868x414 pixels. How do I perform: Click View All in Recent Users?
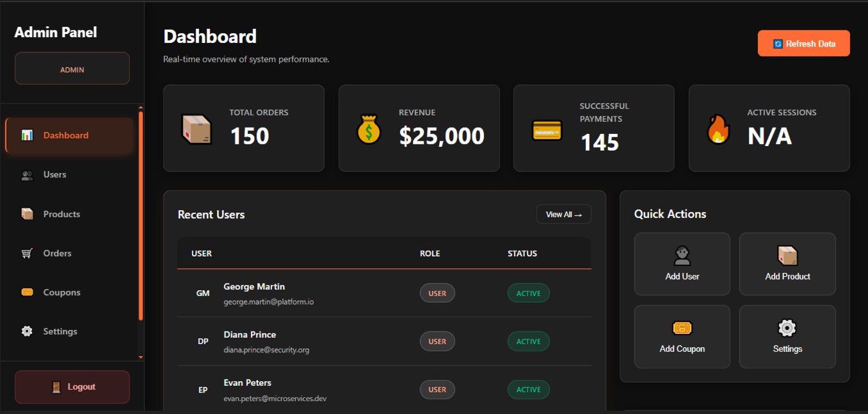tap(563, 215)
